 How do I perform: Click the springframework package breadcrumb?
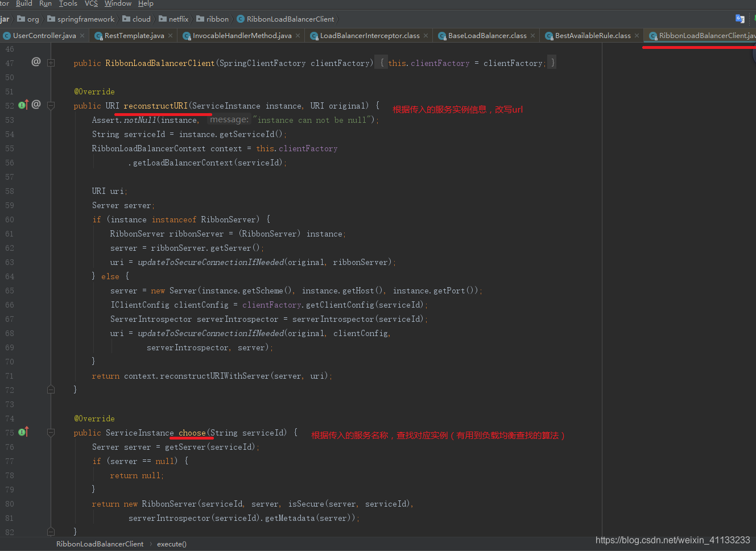(x=86, y=19)
